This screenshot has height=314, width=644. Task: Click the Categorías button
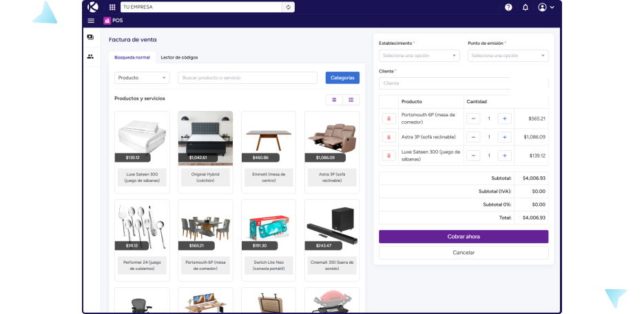[342, 78]
